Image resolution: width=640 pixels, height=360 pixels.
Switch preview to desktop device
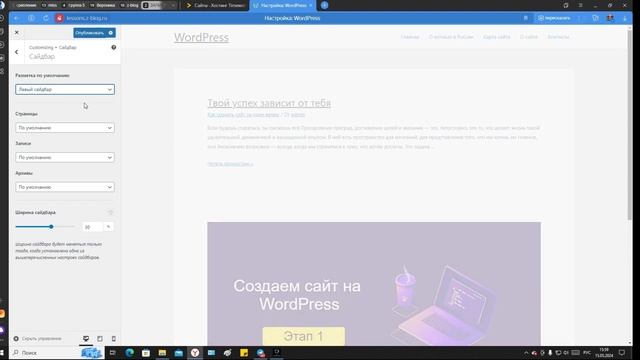click(x=86, y=338)
